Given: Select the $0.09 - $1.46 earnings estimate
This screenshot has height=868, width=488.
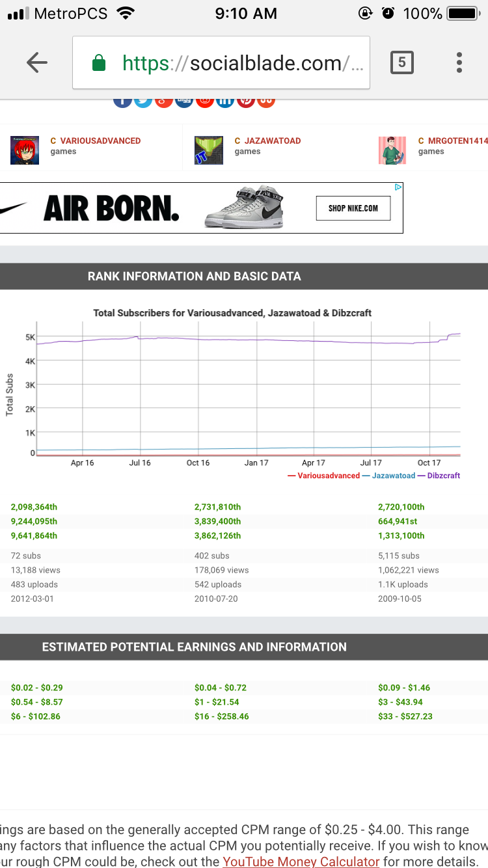Looking at the screenshot, I should [x=403, y=688].
